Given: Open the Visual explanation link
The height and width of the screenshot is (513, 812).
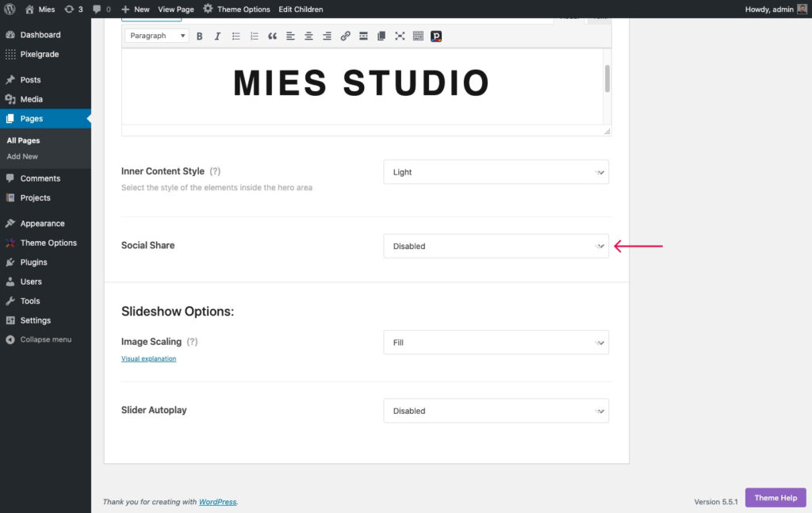Looking at the screenshot, I should tap(148, 358).
